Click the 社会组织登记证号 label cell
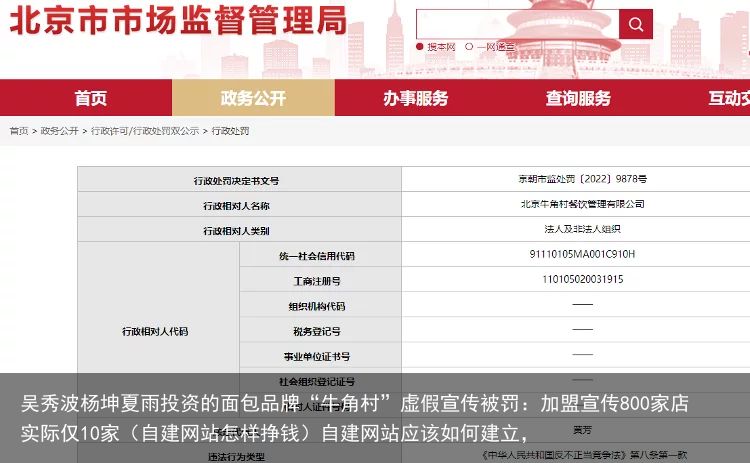750x463 pixels. coord(320,381)
